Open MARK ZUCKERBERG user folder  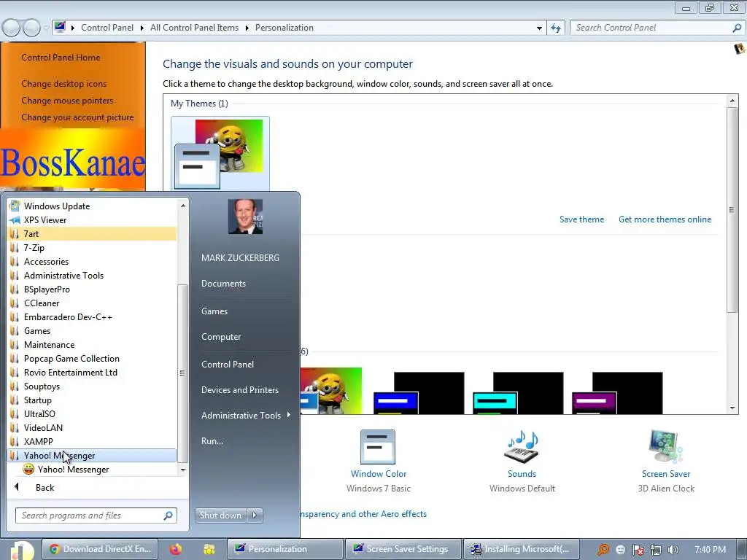240,257
